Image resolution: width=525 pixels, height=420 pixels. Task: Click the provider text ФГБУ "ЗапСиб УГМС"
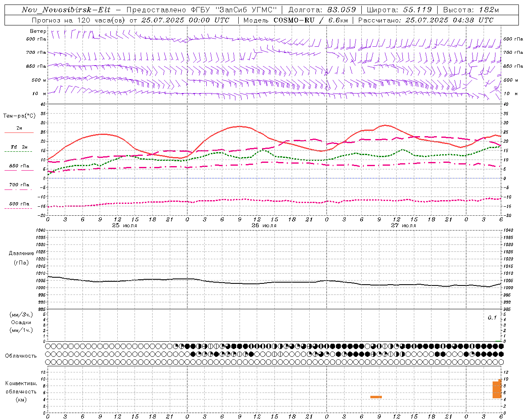pyautogui.click(x=234, y=10)
